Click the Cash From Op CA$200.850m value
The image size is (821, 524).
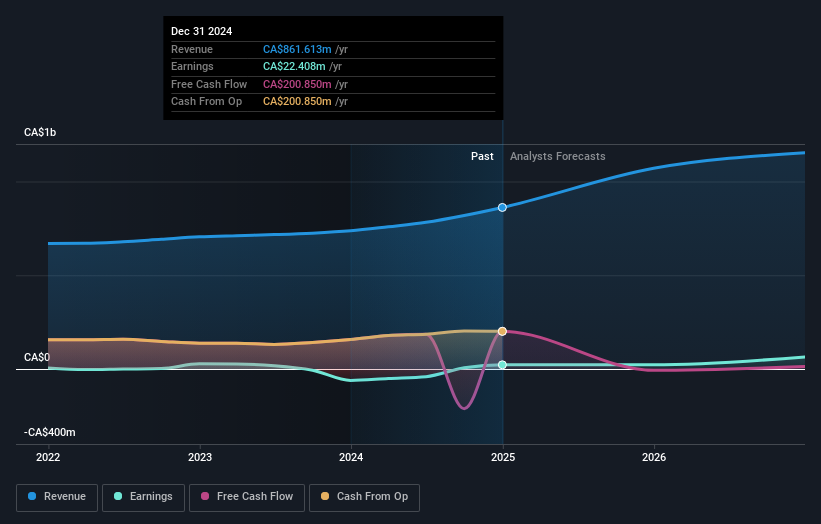(297, 102)
